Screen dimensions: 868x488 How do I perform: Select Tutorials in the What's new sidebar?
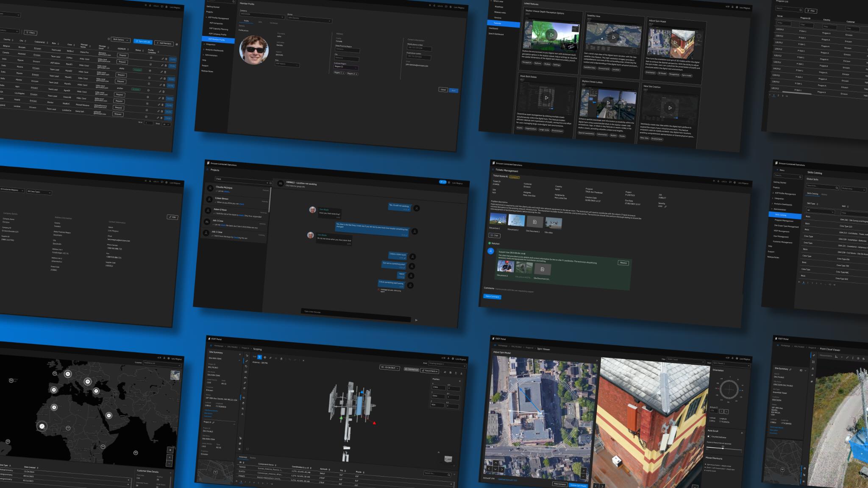click(x=504, y=24)
